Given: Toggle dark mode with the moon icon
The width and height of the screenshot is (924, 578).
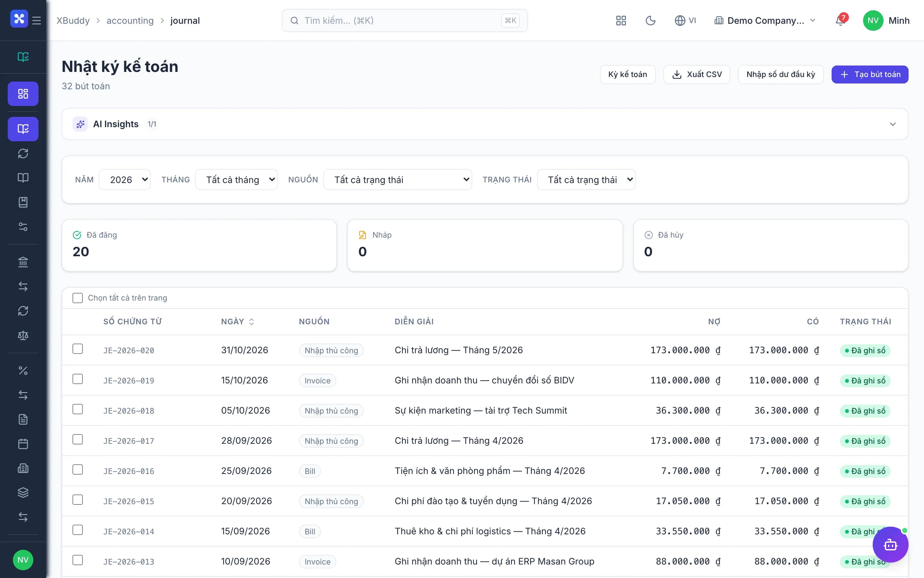Looking at the screenshot, I should tap(651, 21).
